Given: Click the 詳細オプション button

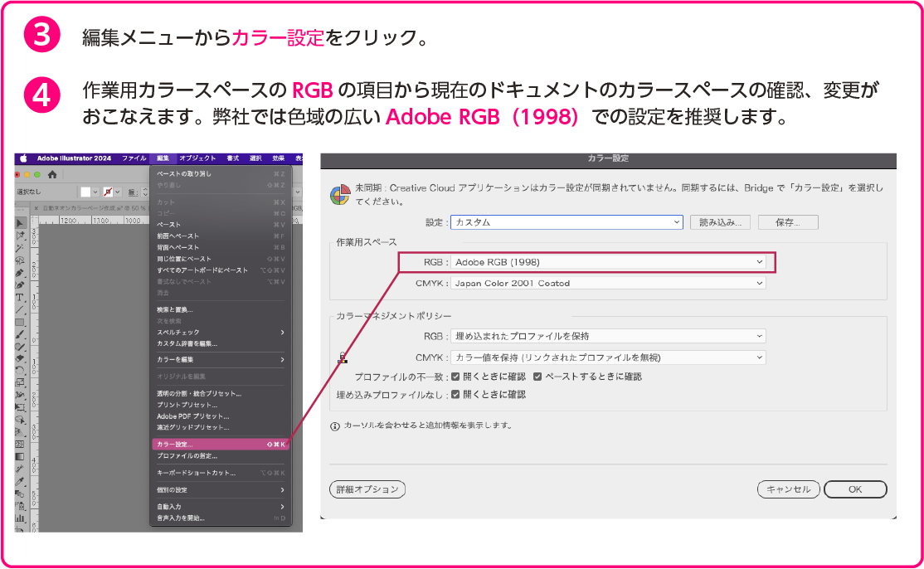Looking at the screenshot, I should click(367, 489).
